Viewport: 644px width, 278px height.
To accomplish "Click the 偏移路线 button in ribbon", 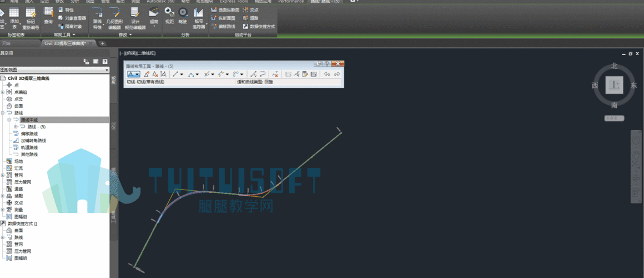I will click(x=223, y=26).
